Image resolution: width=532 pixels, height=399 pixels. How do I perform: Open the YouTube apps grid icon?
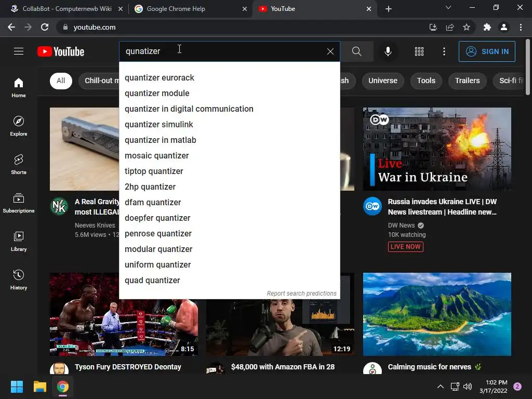pyautogui.click(x=419, y=51)
